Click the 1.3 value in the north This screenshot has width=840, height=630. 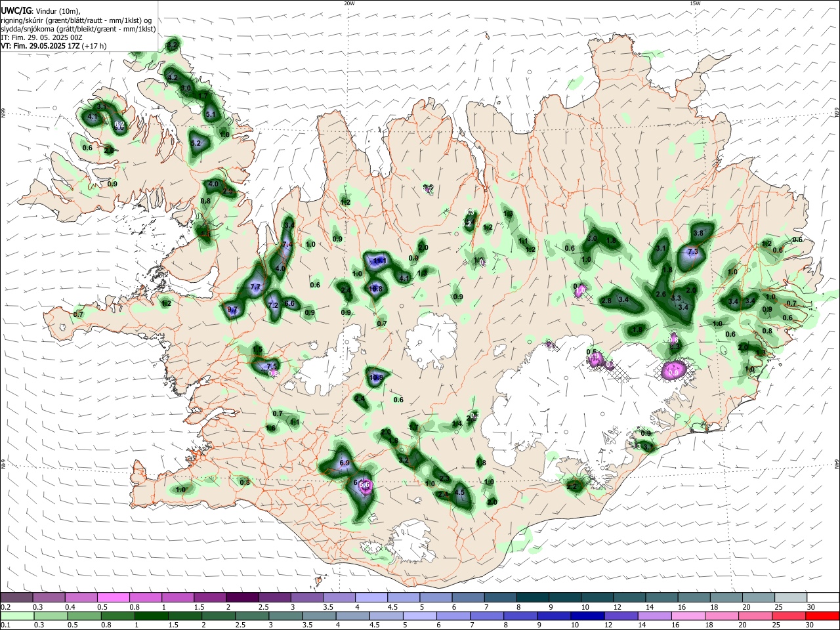(508, 214)
